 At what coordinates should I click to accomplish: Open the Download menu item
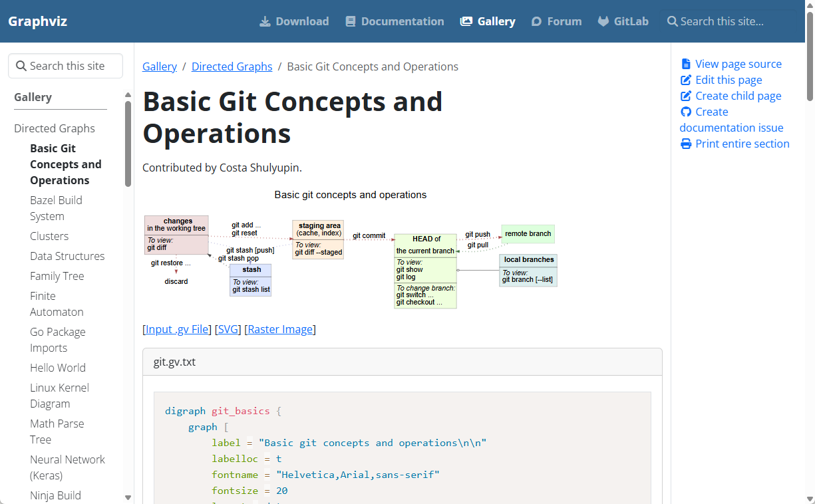click(x=294, y=21)
